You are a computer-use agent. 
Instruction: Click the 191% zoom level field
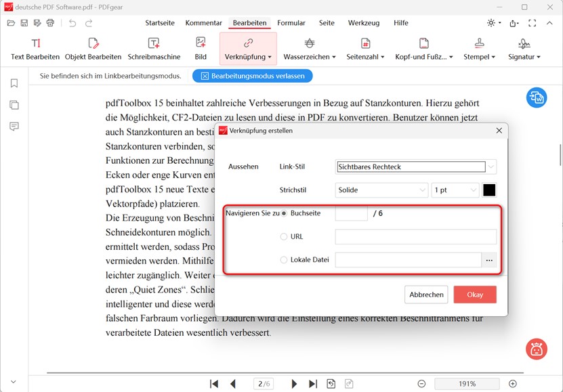(x=467, y=384)
